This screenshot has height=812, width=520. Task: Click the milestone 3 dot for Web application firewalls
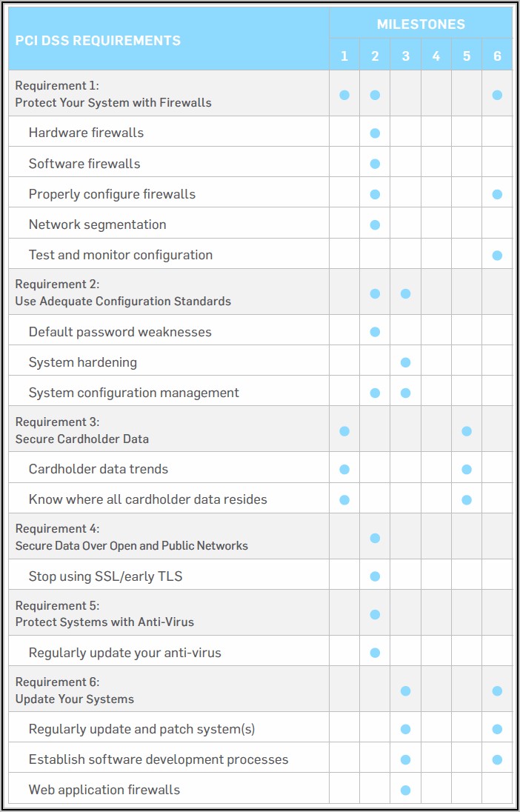(x=405, y=790)
